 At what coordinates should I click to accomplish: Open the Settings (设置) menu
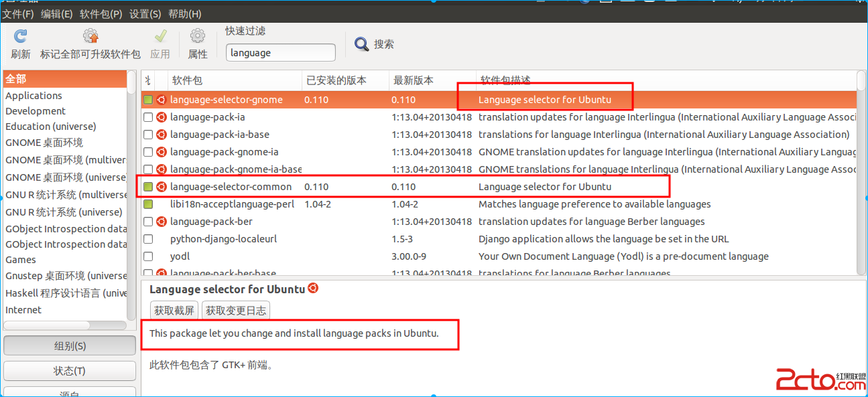pos(145,14)
